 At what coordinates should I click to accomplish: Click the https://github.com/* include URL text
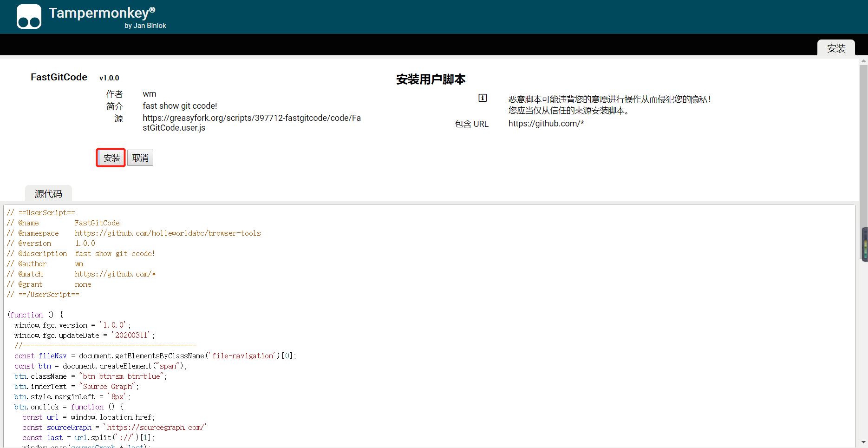pyautogui.click(x=546, y=124)
